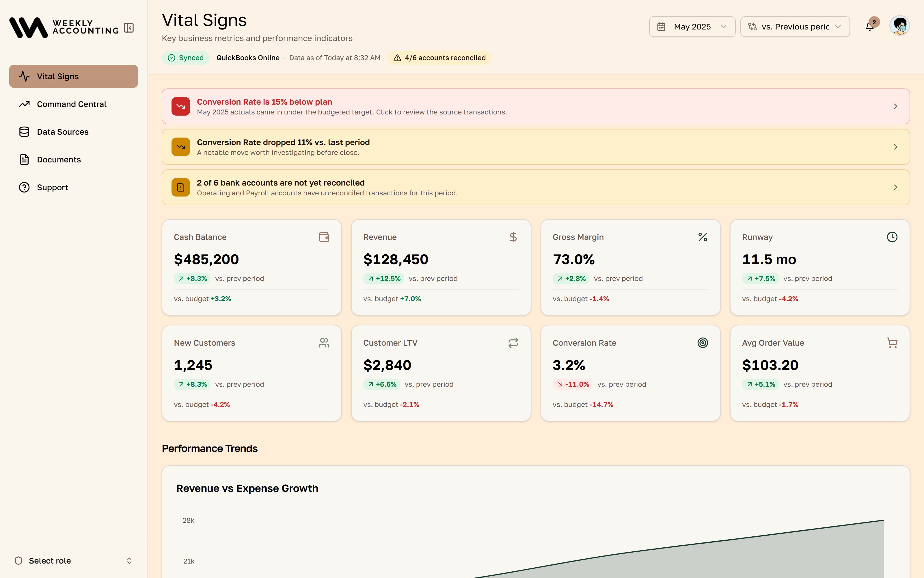Click the 28k axis label on chart
924x578 pixels.
pos(188,521)
